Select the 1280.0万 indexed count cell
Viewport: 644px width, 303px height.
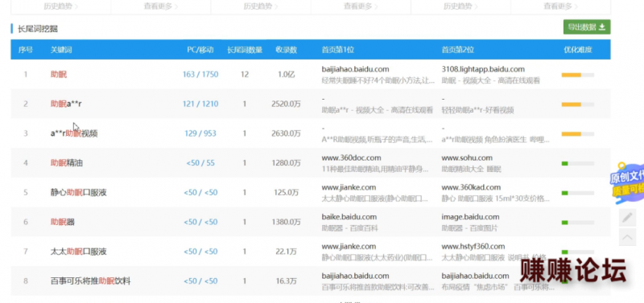(287, 163)
